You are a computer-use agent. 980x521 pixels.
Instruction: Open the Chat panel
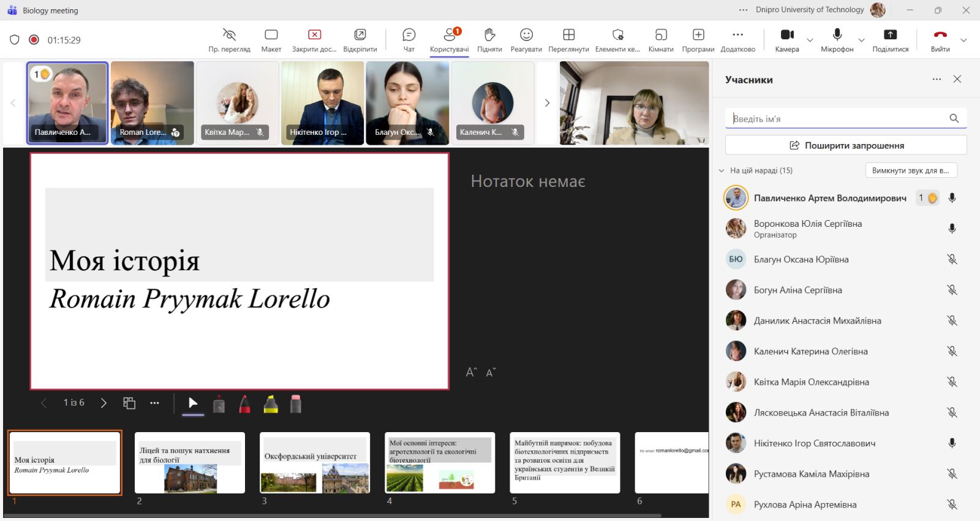(x=409, y=40)
